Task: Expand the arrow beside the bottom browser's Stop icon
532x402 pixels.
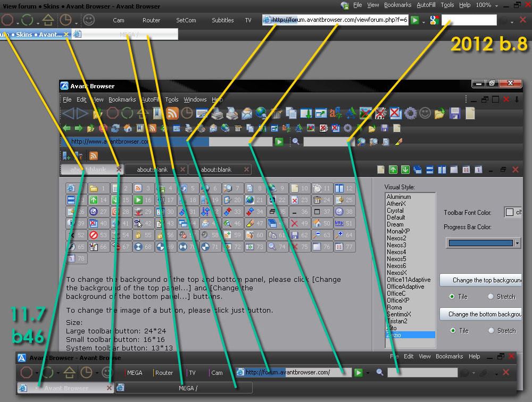Action: coord(37,373)
